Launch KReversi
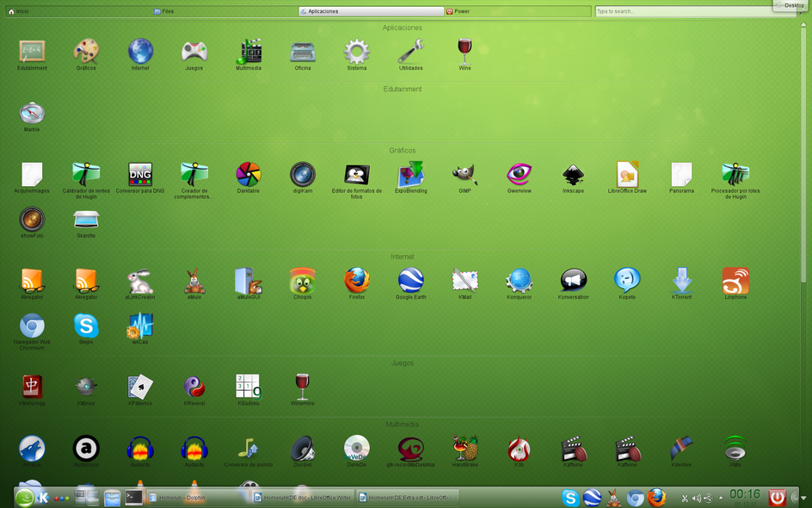Viewport: 812px width, 508px height. (x=194, y=390)
